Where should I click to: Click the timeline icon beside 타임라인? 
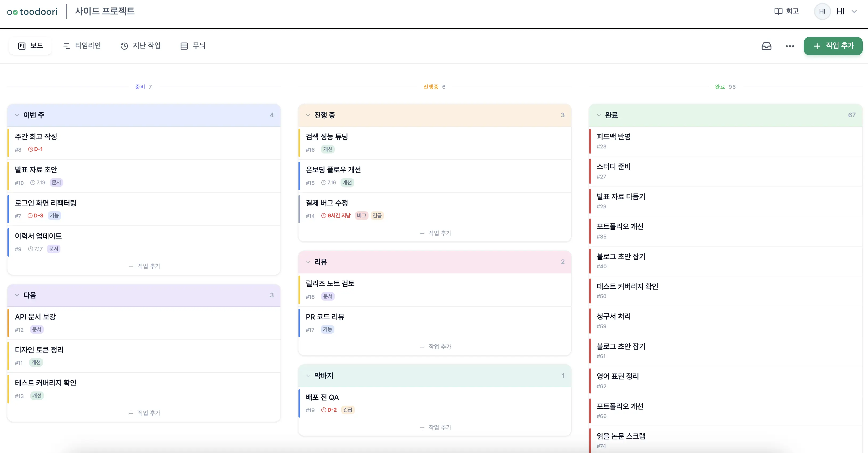click(66, 46)
